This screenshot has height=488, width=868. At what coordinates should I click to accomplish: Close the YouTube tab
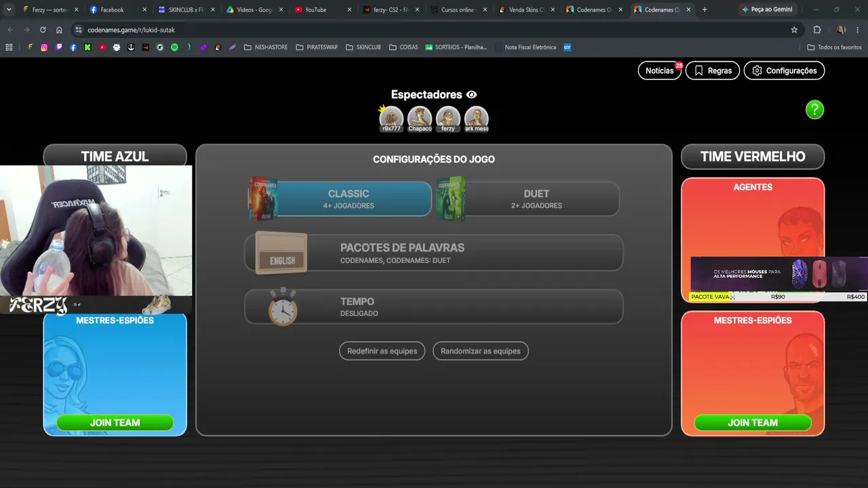[349, 9]
